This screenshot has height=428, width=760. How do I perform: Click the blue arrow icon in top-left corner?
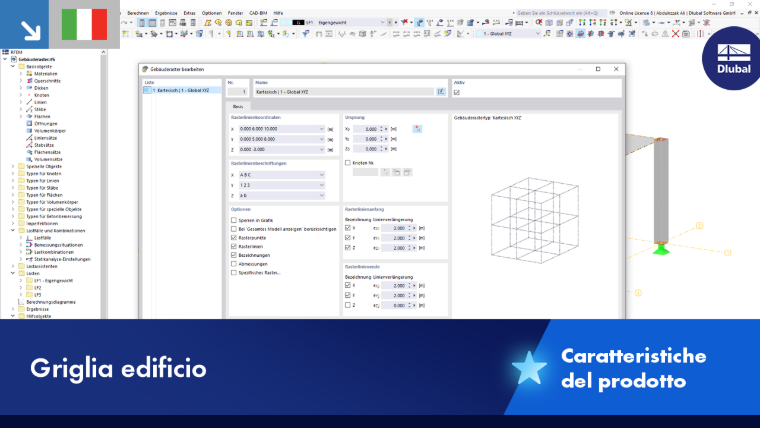[24, 24]
